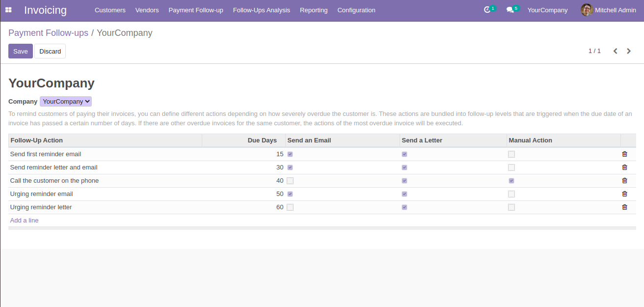The image size is (644, 307).
Task: Remove the 'Urging reminder letter' line
Action: [x=624, y=207]
